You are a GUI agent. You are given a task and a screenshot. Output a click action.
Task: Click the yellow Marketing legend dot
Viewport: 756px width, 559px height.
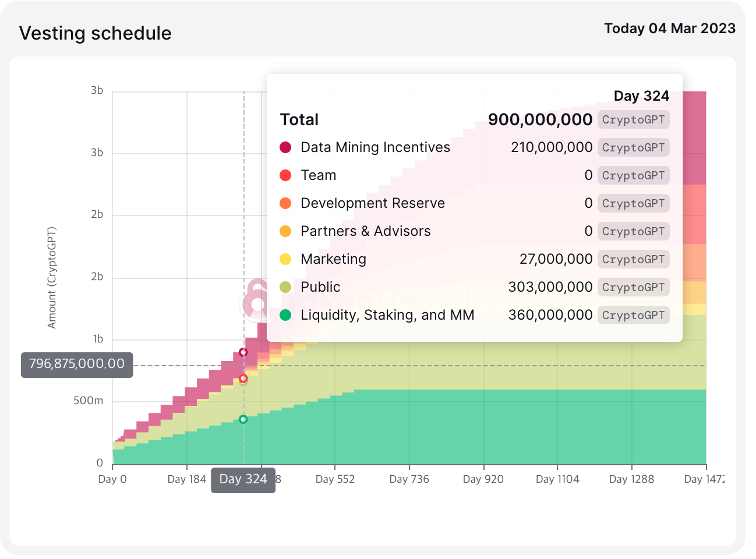(x=285, y=259)
